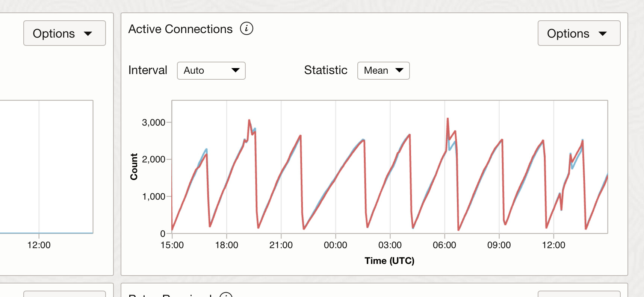Expand the Statistic dropdown set to Mean

383,71
